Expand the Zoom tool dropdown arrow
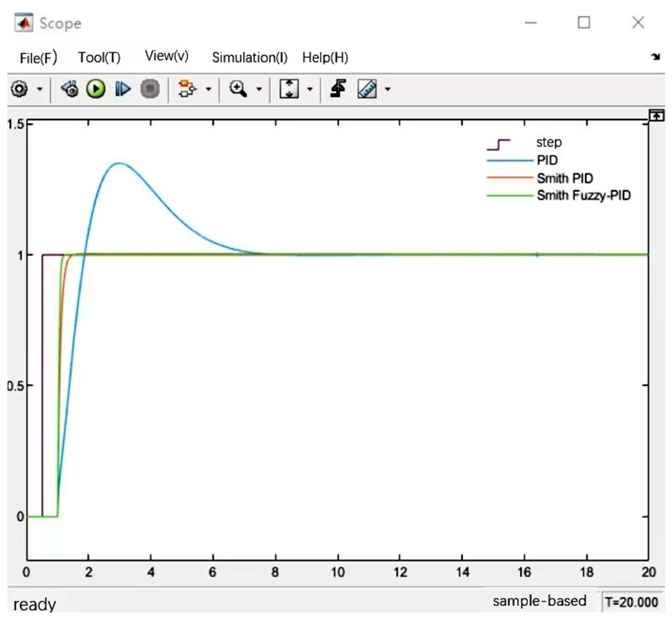 coord(259,89)
